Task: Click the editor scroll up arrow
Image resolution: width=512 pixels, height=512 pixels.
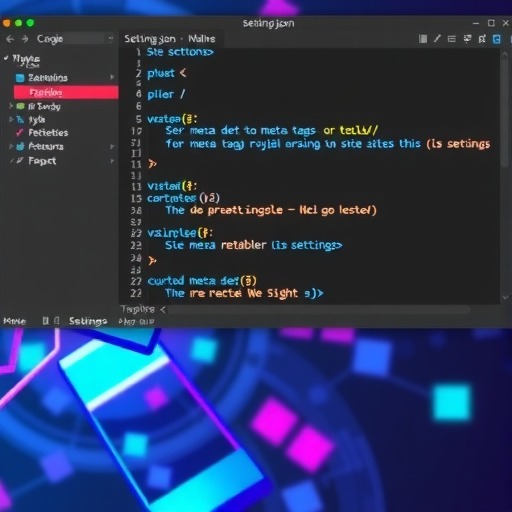Action: (505, 53)
